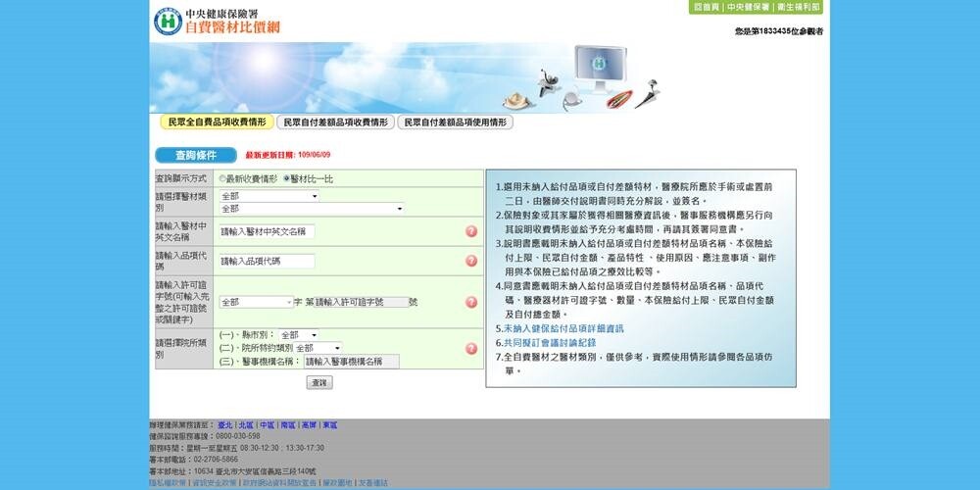Click the computer monitor banner image
The width and height of the screenshot is (980, 490).
coord(600,67)
